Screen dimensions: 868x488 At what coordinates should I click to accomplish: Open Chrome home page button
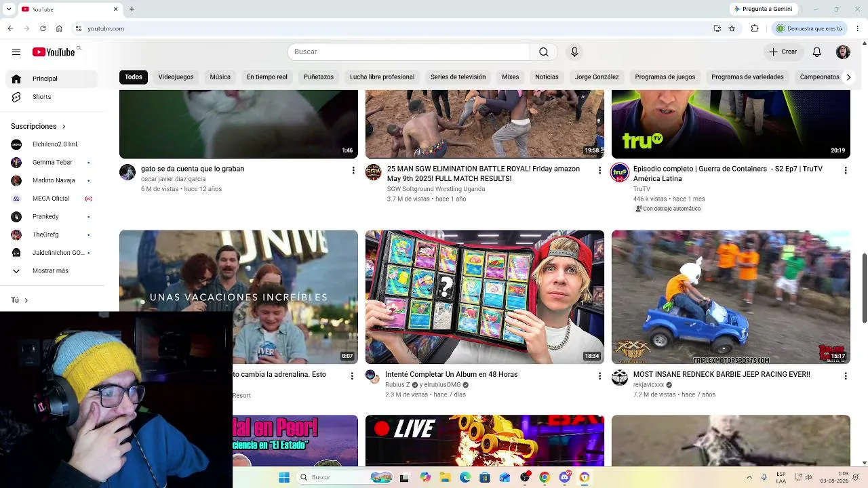coord(59,28)
